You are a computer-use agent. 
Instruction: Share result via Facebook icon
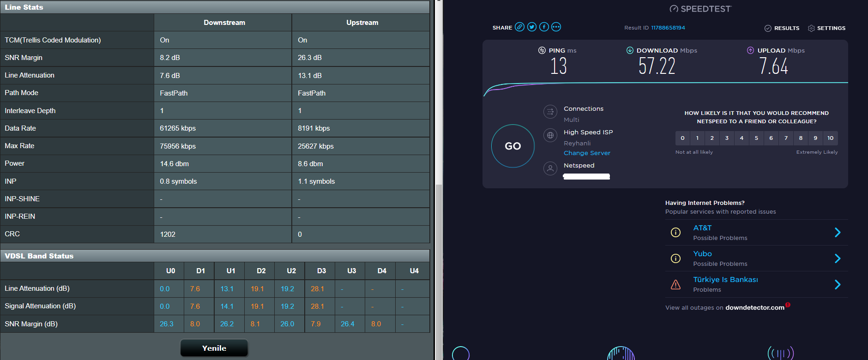coord(544,27)
